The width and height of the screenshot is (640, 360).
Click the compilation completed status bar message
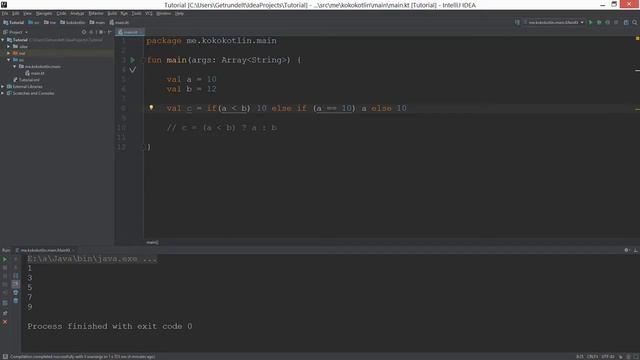point(82,356)
